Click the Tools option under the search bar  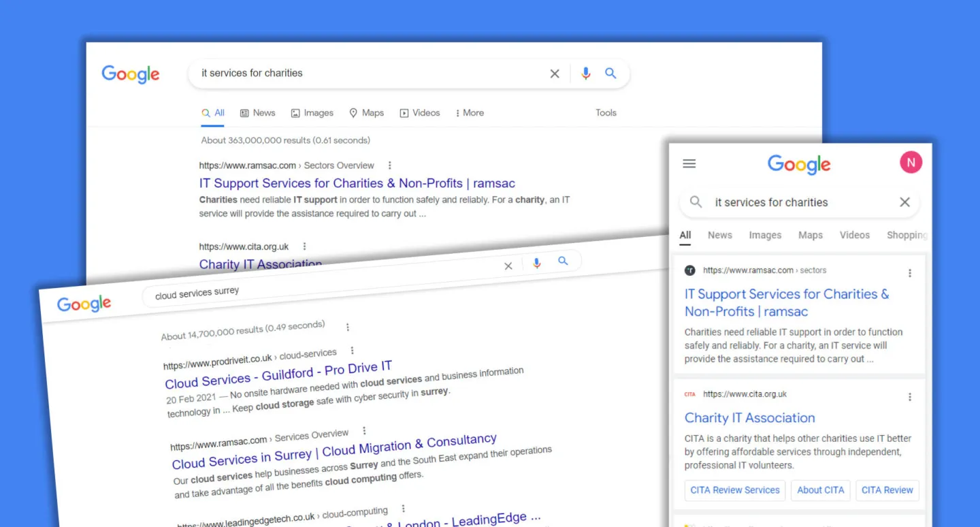click(x=606, y=113)
